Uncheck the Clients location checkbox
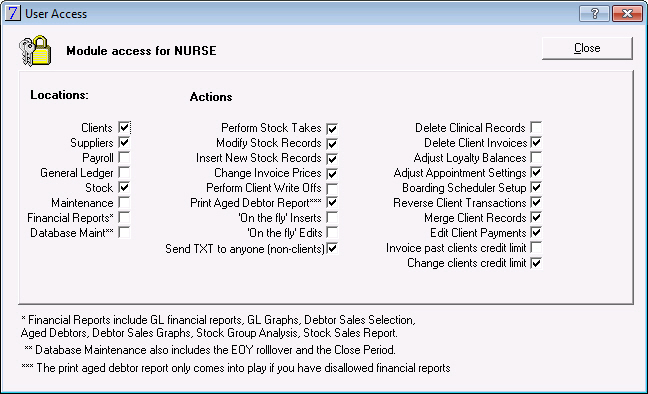This screenshot has width=648, height=394. (x=124, y=127)
